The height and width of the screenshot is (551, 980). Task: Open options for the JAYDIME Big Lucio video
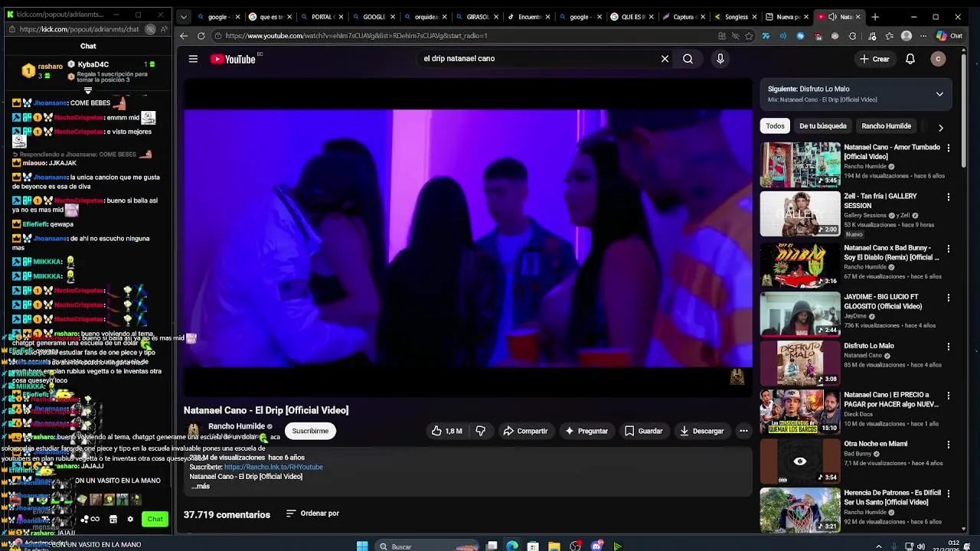tap(949, 298)
